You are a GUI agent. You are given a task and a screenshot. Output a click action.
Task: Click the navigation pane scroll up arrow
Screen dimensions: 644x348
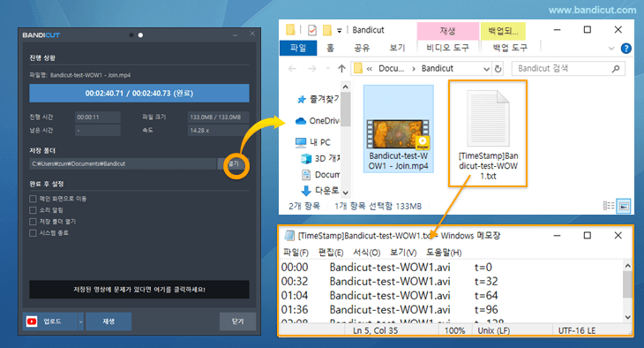[x=346, y=87]
